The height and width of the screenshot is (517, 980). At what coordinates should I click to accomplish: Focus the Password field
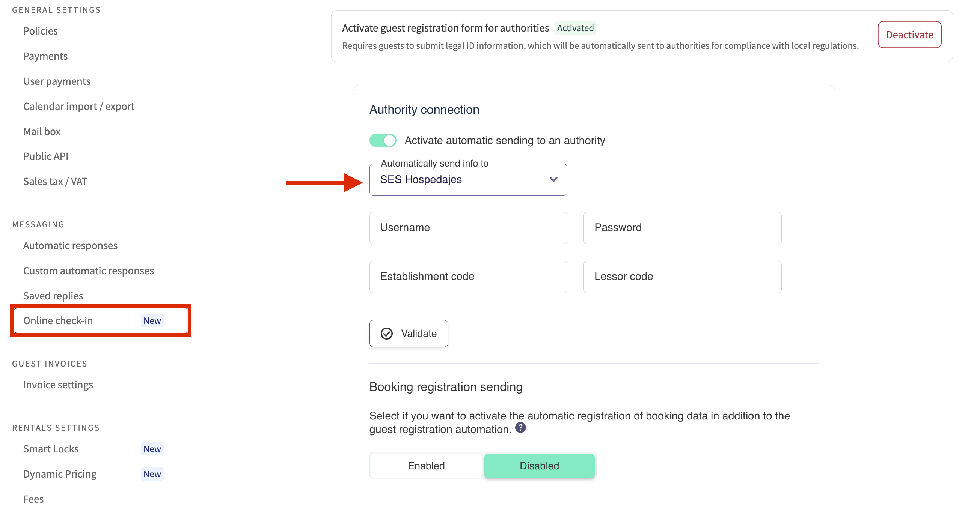[682, 228]
